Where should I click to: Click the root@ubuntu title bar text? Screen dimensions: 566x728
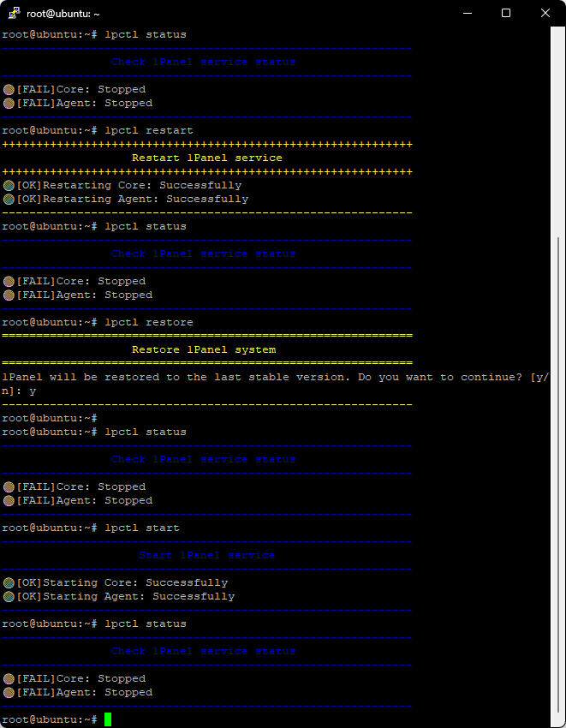tap(63, 14)
